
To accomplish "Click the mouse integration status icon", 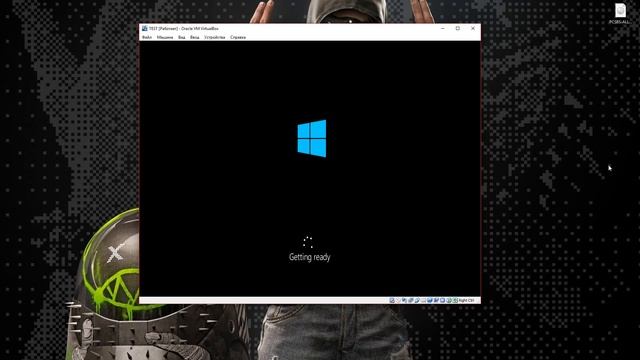I will tap(449, 300).
